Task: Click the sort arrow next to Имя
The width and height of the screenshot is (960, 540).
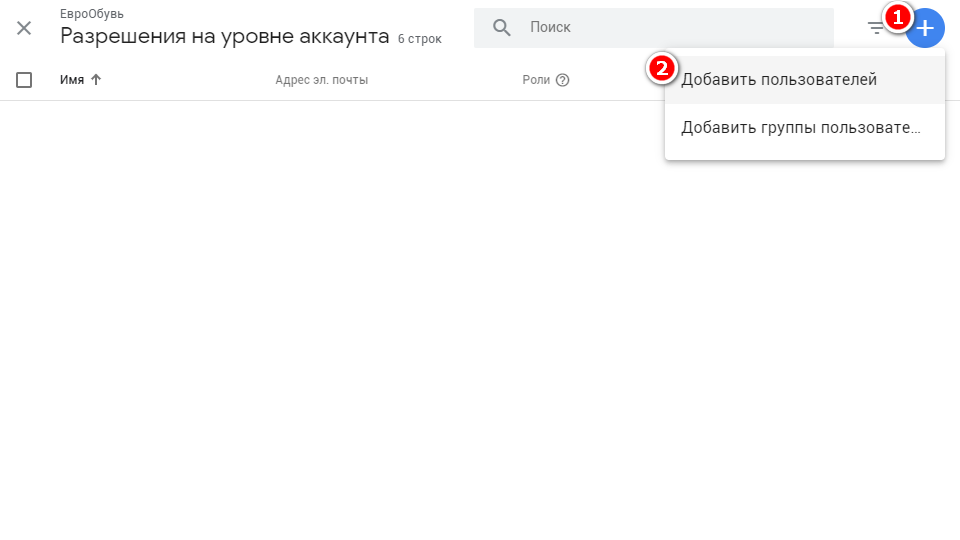Action: (x=96, y=80)
